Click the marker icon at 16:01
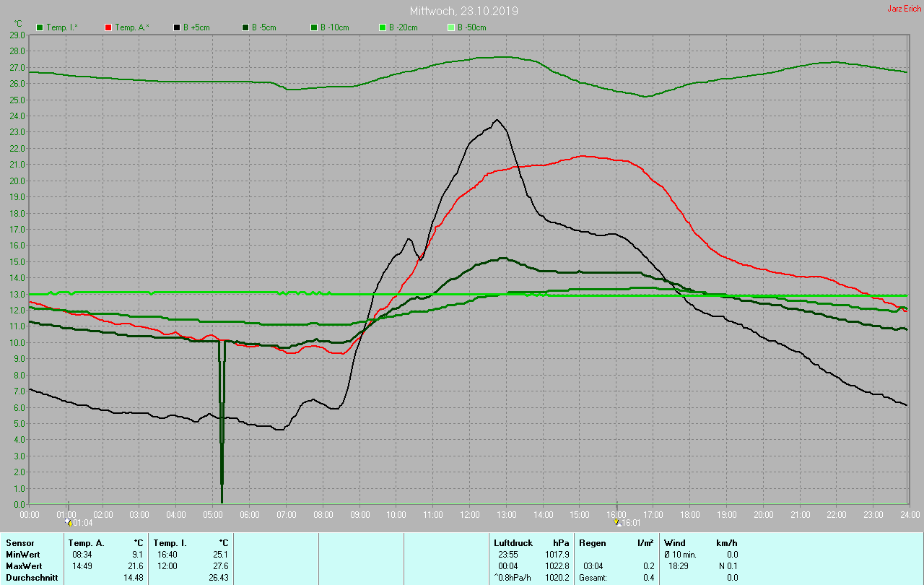Screen dimensions: 924x585 coord(617,522)
